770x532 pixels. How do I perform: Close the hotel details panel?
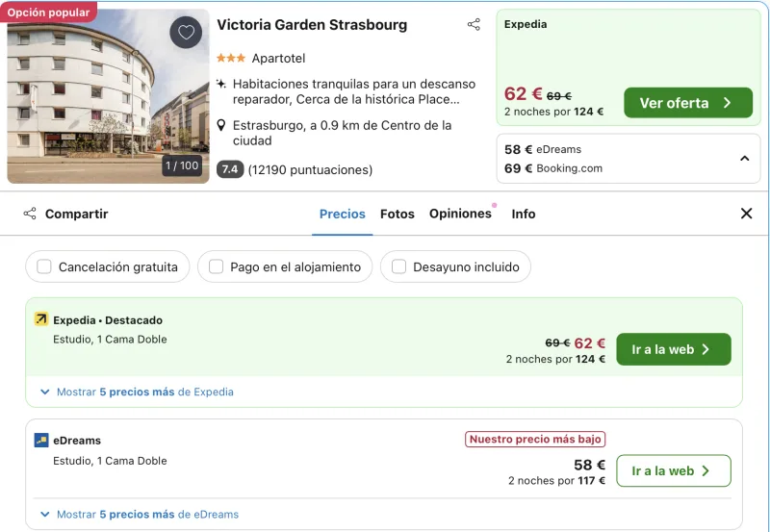click(x=747, y=214)
